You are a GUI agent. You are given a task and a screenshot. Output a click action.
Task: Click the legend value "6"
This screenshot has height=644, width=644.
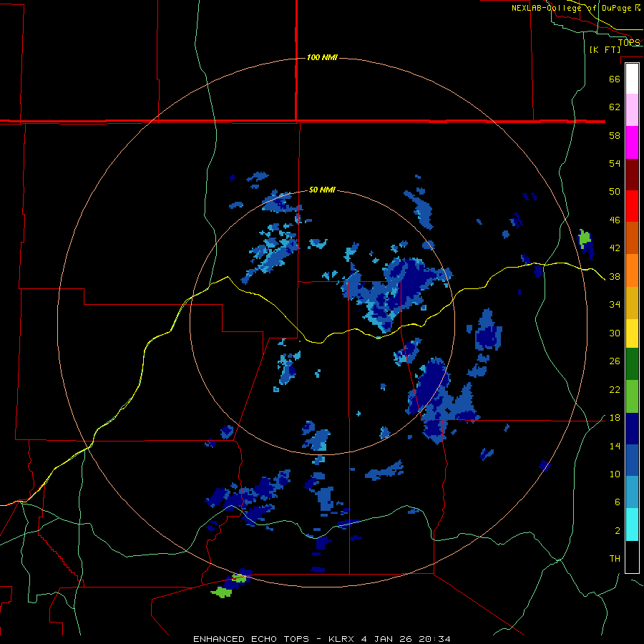617,503
